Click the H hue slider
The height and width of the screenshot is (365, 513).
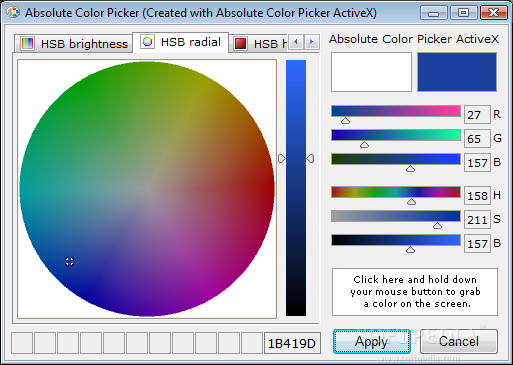point(396,192)
